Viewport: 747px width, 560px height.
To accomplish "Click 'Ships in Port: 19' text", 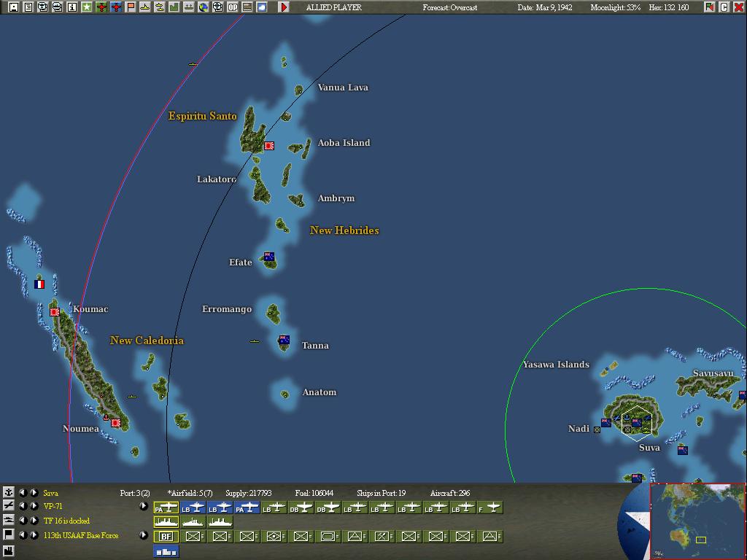I will (x=381, y=493).
